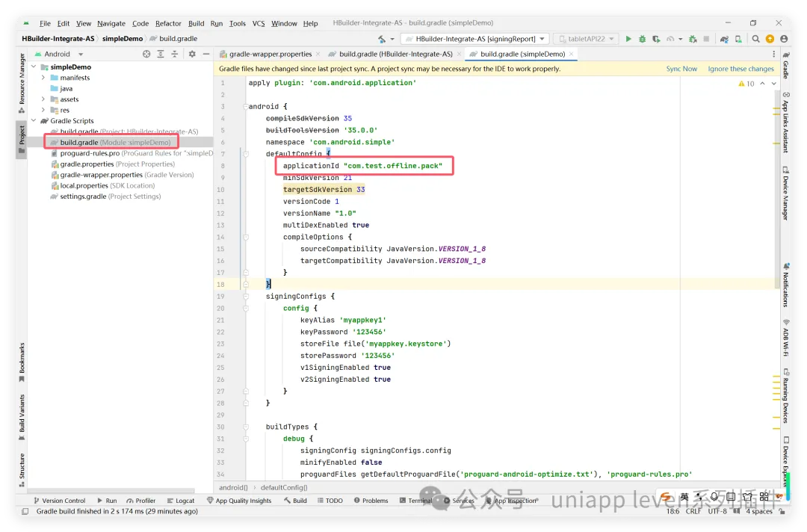Open the tabletAPI22 device dropdown
Viewport: 807px width, 532px height.
coord(587,39)
